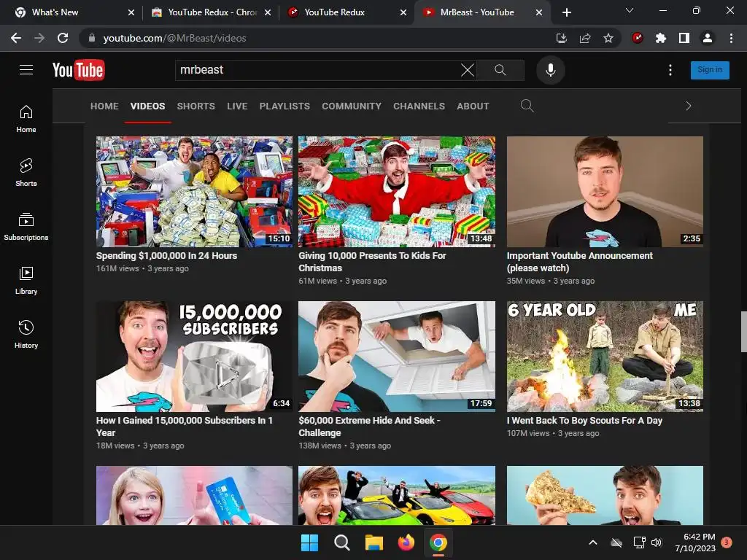Click the install app icon in address bar
Screen dimensions: 747x560
pyautogui.click(x=561, y=38)
